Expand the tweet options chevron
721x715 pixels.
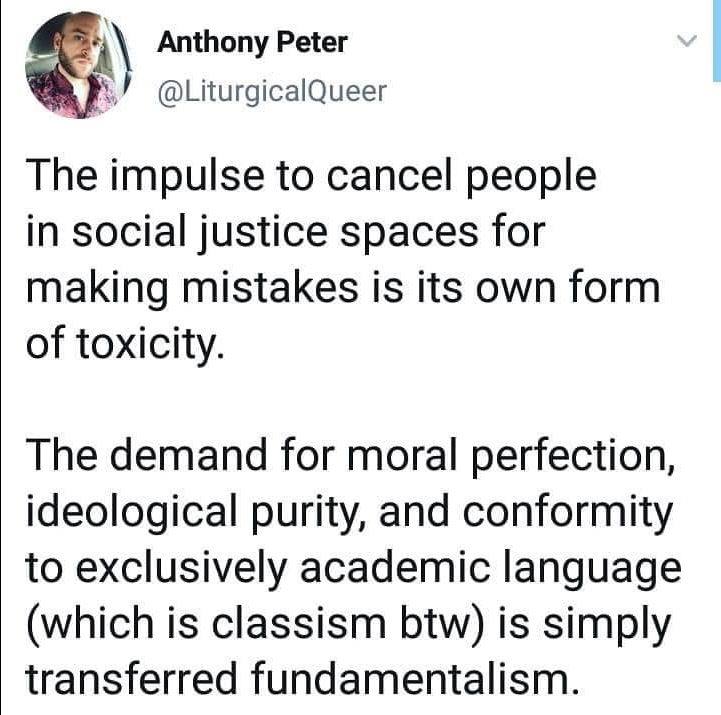point(685,42)
